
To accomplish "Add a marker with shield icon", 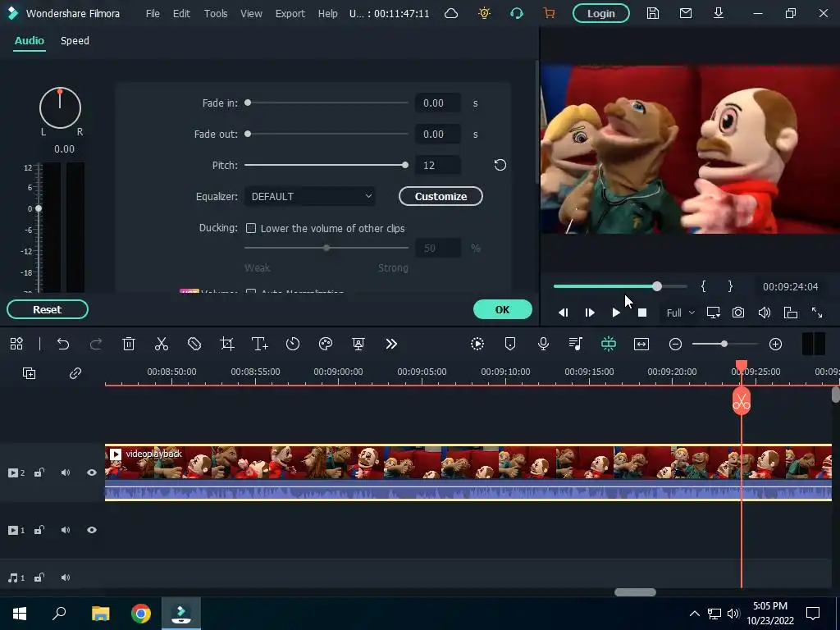I will (x=510, y=344).
